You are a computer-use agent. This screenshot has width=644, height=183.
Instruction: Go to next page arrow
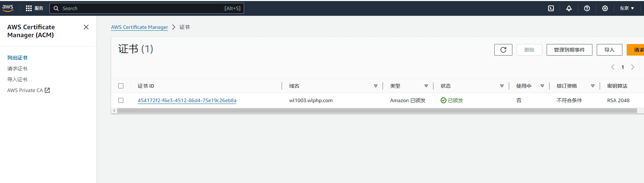pyautogui.click(x=632, y=67)
